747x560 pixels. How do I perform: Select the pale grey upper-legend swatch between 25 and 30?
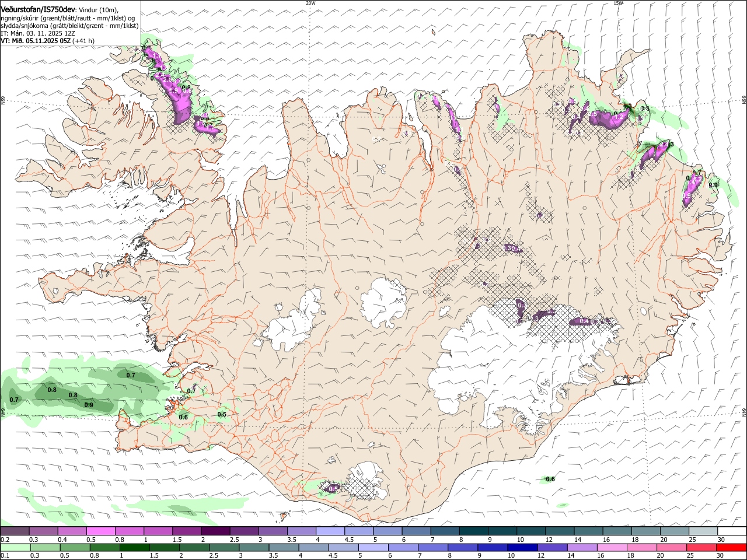point(703,531)
